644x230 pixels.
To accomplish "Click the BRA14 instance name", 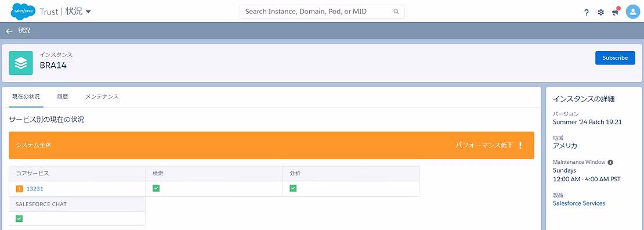I will pyautogui.click(x=53, y=65).
